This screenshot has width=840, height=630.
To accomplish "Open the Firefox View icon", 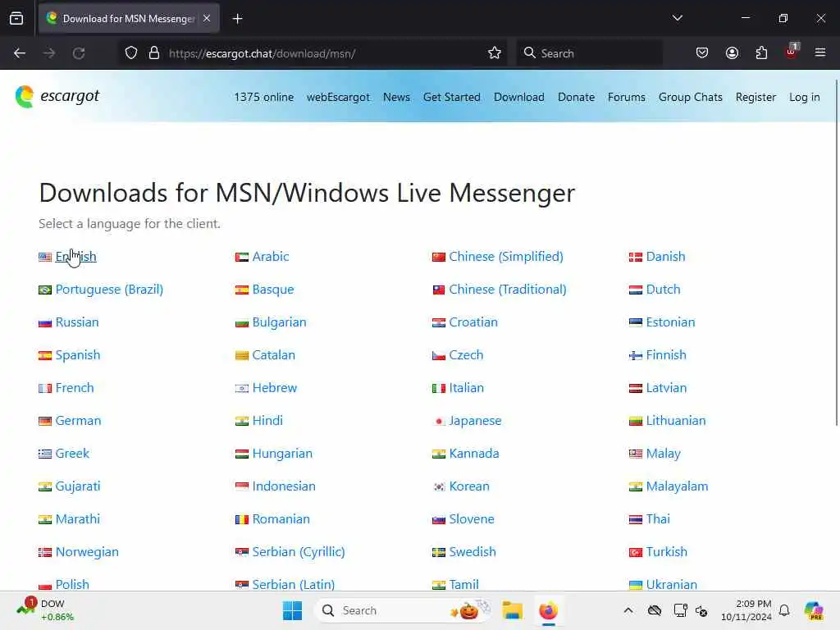I will [x=16, y=19].
